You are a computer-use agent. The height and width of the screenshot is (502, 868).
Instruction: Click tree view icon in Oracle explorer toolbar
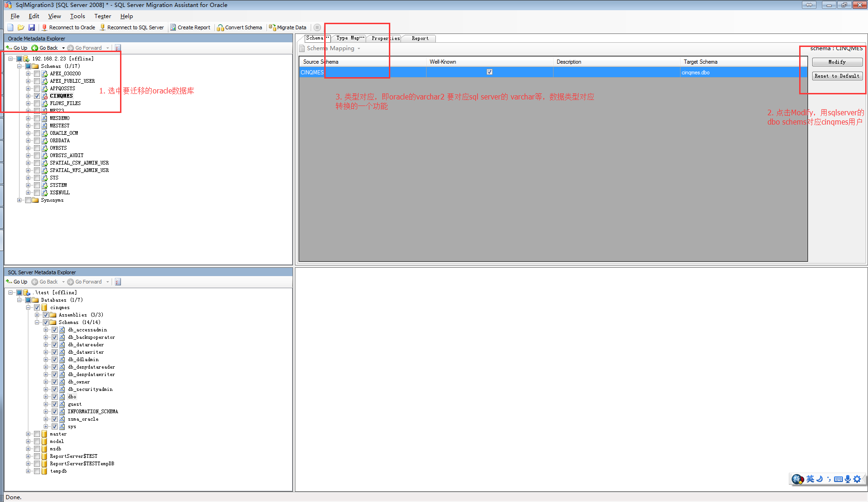tap(118, 48)
